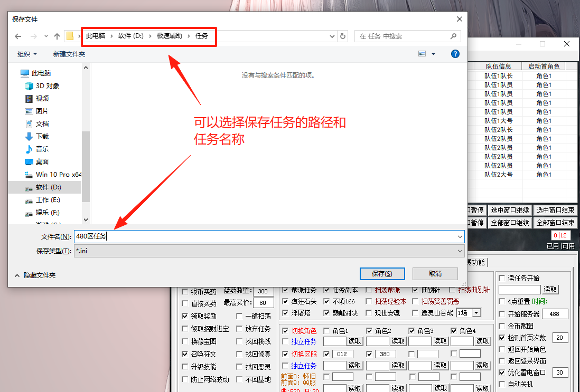Click 此电脑 breadcrumb in address bar
The height and width of the screenshot is (392, 580).
coord(96,36)
